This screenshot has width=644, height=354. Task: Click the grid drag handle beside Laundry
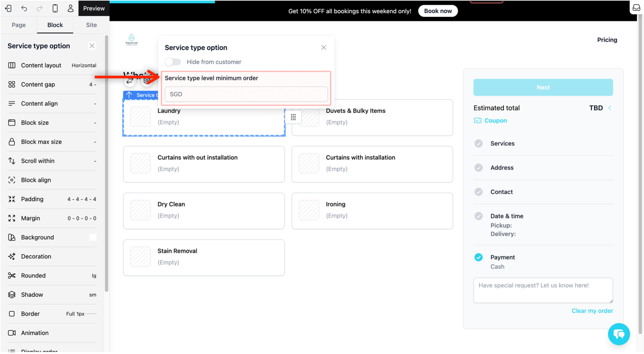point(293,117)
